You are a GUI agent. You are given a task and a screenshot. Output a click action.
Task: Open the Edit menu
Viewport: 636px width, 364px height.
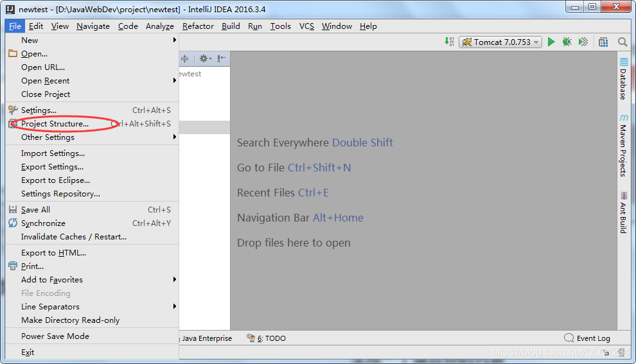36,26
